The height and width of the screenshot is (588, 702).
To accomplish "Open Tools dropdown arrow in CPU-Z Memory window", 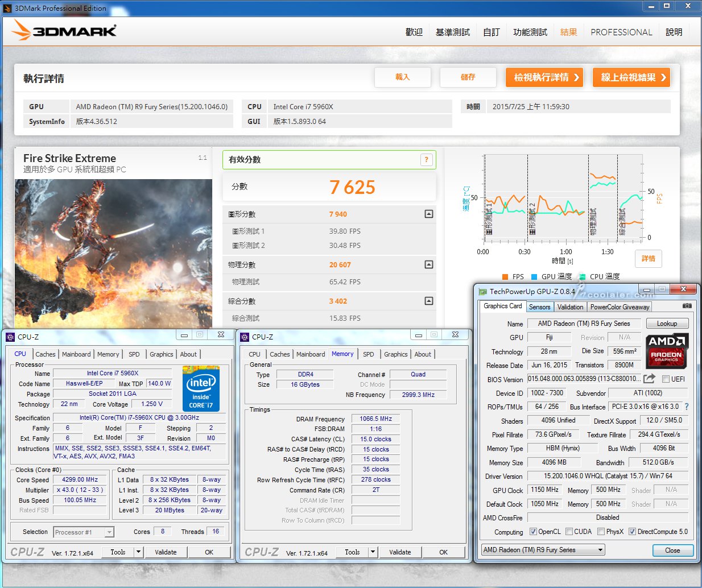I will coord(373,552).
